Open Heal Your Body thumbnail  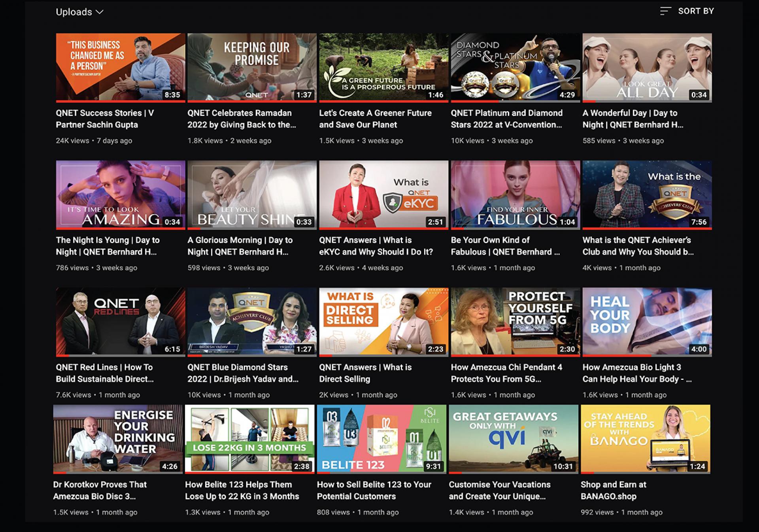647,322
